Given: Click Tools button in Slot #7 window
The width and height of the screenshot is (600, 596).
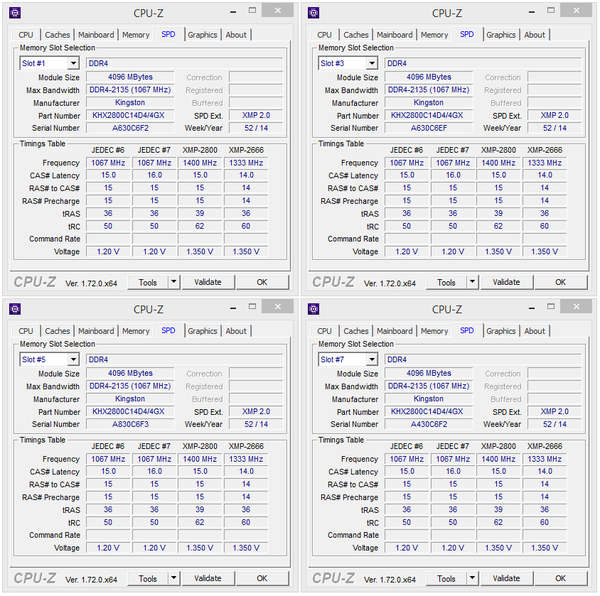Looking at the screenshot, I should click(446, 578).
